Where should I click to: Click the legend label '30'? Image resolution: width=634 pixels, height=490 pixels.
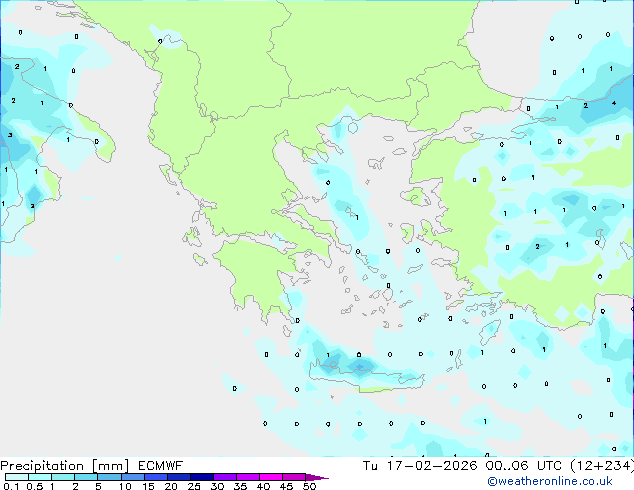[218, 486]
